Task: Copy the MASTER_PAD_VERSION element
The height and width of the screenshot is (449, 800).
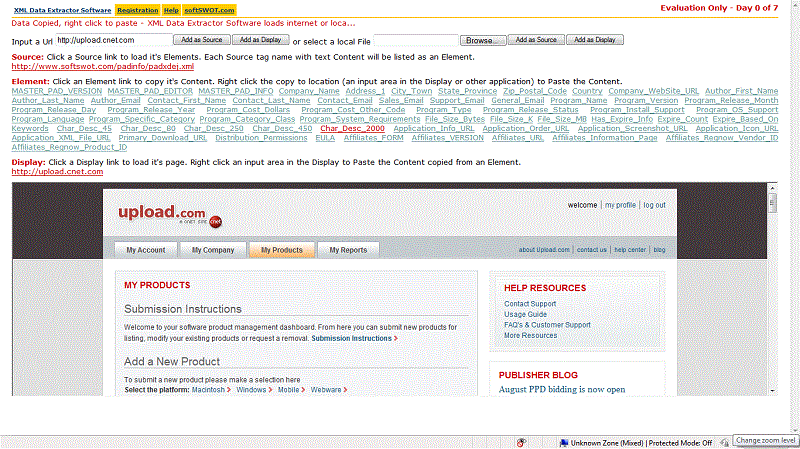Action: (57, 91)
